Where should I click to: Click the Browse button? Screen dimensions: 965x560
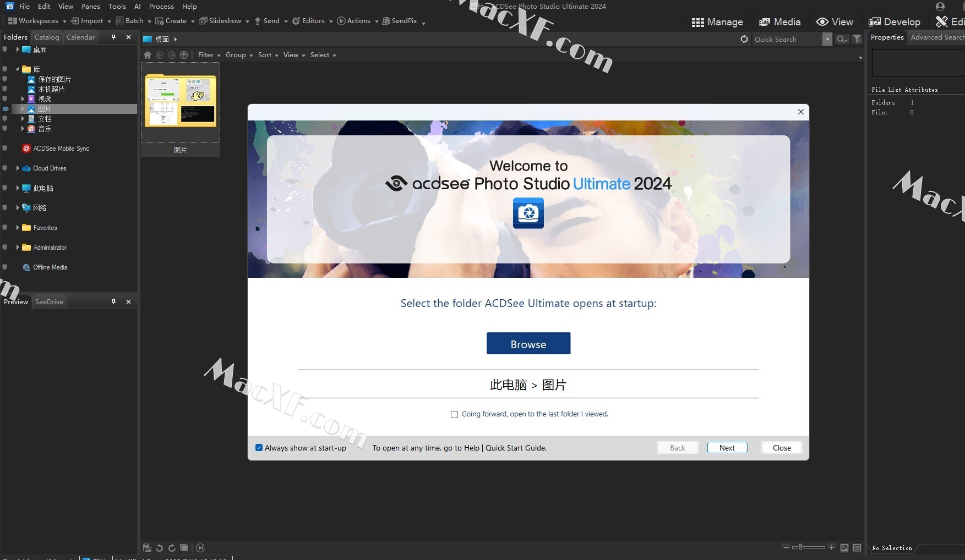pos(528,343)
